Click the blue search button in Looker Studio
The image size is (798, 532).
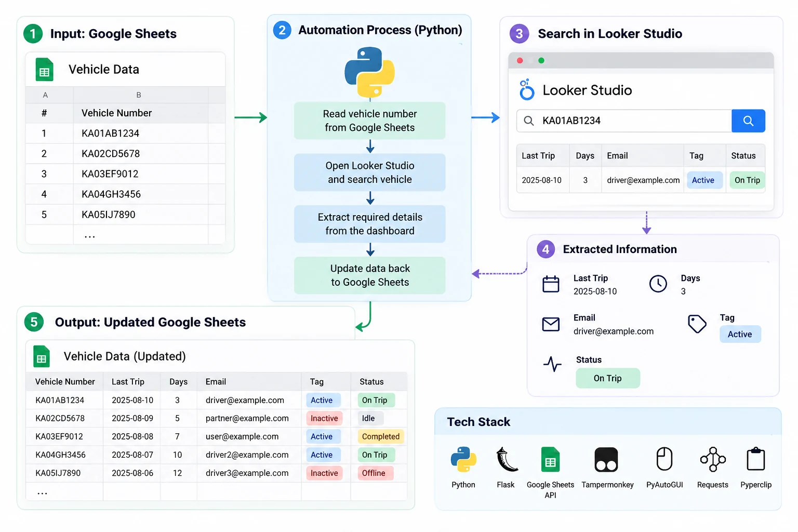(x=748, y=121)
